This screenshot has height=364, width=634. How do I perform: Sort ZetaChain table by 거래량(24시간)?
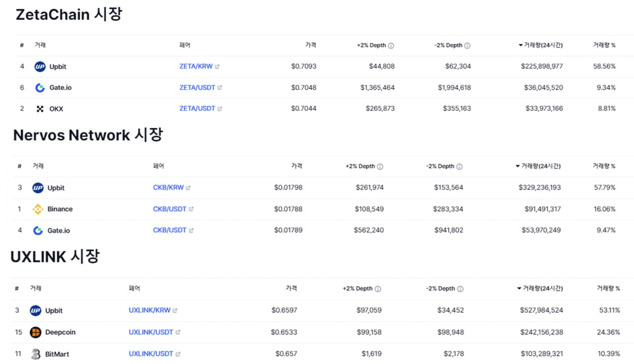pyautogui.click(x=540, y=45)
